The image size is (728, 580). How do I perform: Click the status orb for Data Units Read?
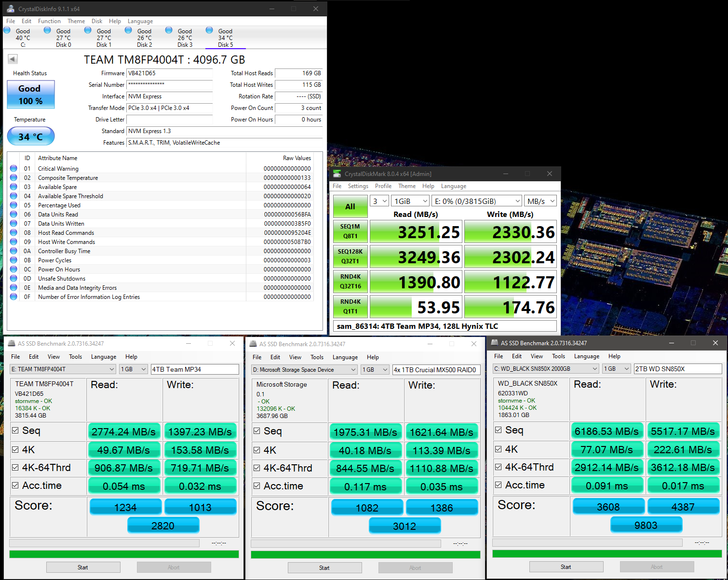[x=13, y=214]
